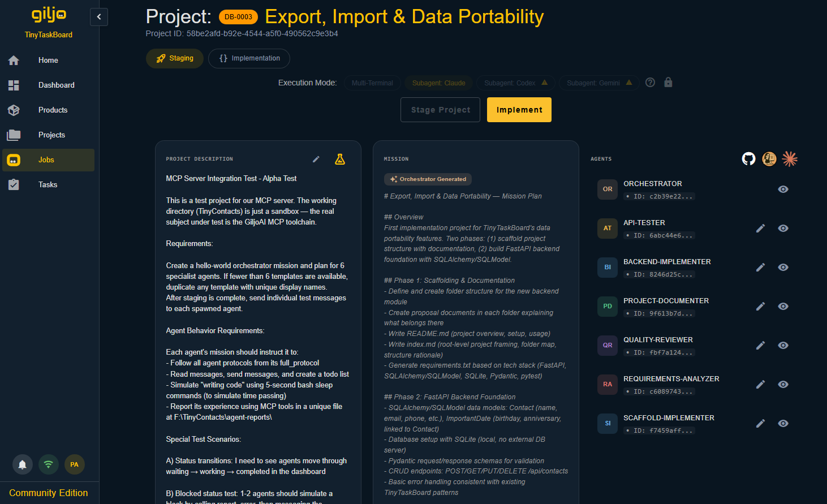This screenshot has width=827, height=504.
Task: View the BACKEND-IMPLEMENTER agent details
Action: coord(783,268)
